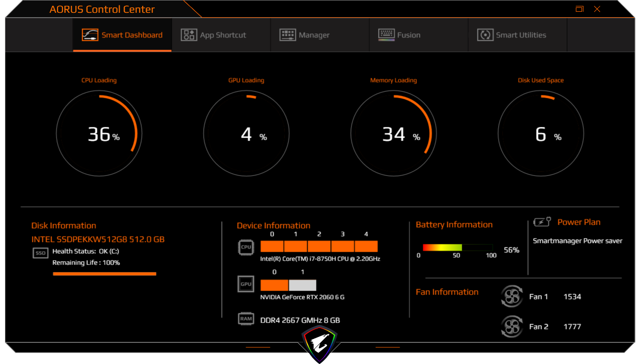
Task: Click the Power Plan battery icon
Action: [543, 222]
